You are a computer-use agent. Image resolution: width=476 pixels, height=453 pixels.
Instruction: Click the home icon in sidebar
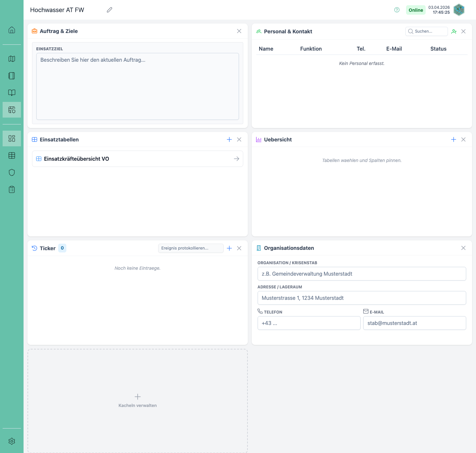pyautogui.click(x=12, y=30)
